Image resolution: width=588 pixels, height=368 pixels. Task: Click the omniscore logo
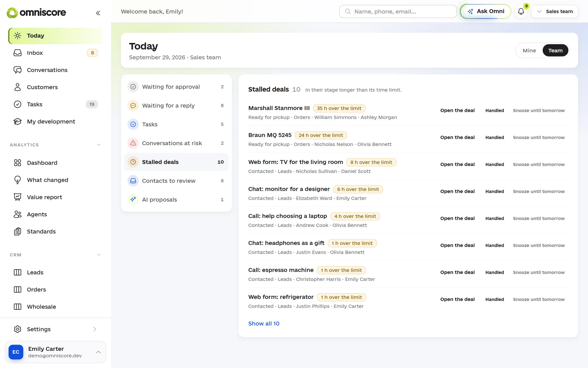(x=36, y=13)
